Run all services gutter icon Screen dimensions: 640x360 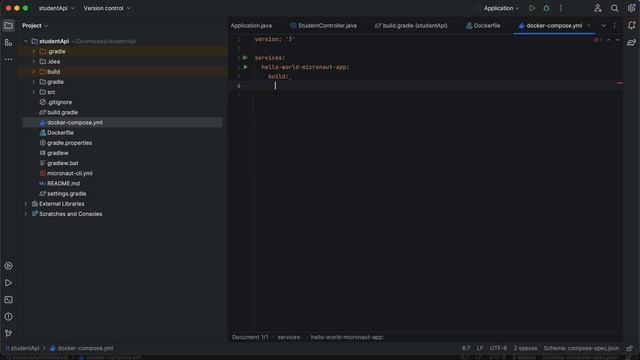(x=245, y=58)
